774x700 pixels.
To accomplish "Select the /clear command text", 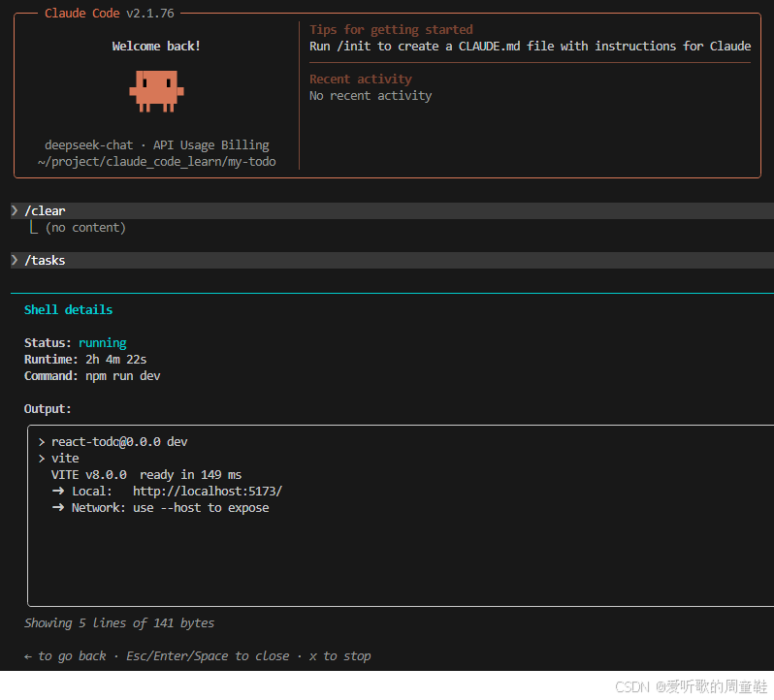I will tap(45, 211).
